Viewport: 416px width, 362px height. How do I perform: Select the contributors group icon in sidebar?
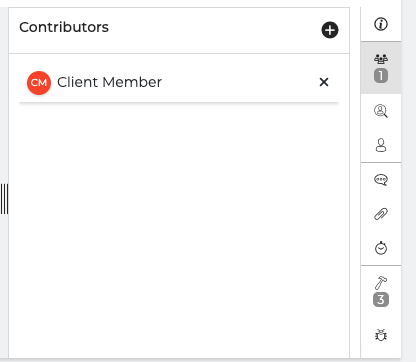click(381, 59)
